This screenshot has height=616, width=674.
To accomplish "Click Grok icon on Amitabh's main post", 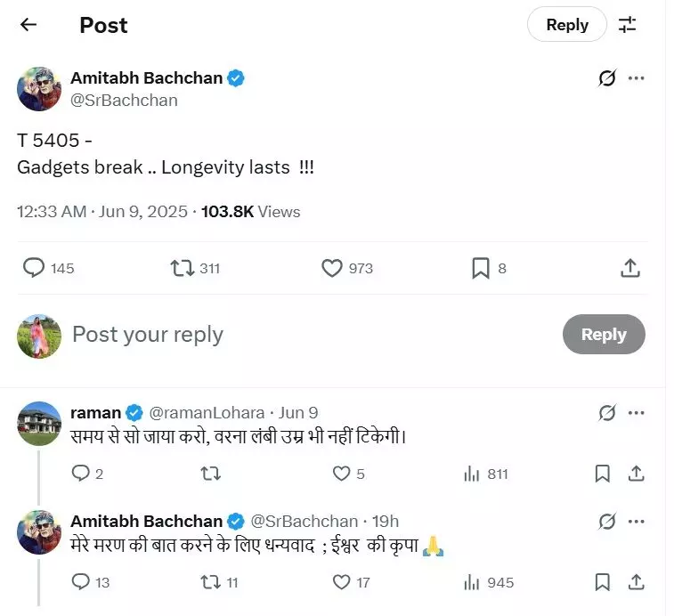I will pos(607,78).
